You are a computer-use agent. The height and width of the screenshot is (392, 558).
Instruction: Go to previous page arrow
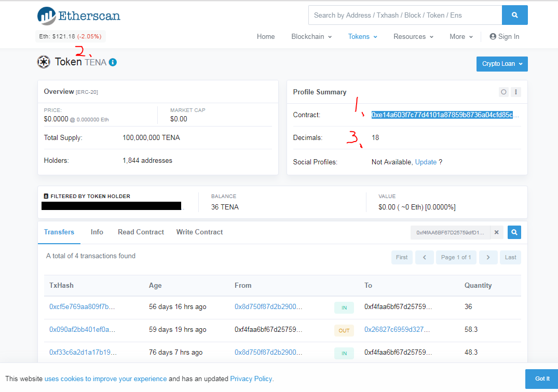pos(424,257)
